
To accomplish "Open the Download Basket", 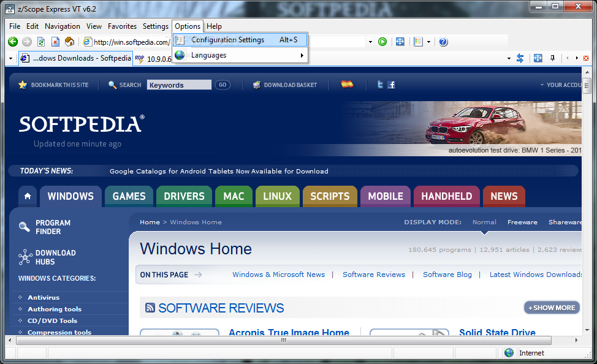I will pos(285,85).
